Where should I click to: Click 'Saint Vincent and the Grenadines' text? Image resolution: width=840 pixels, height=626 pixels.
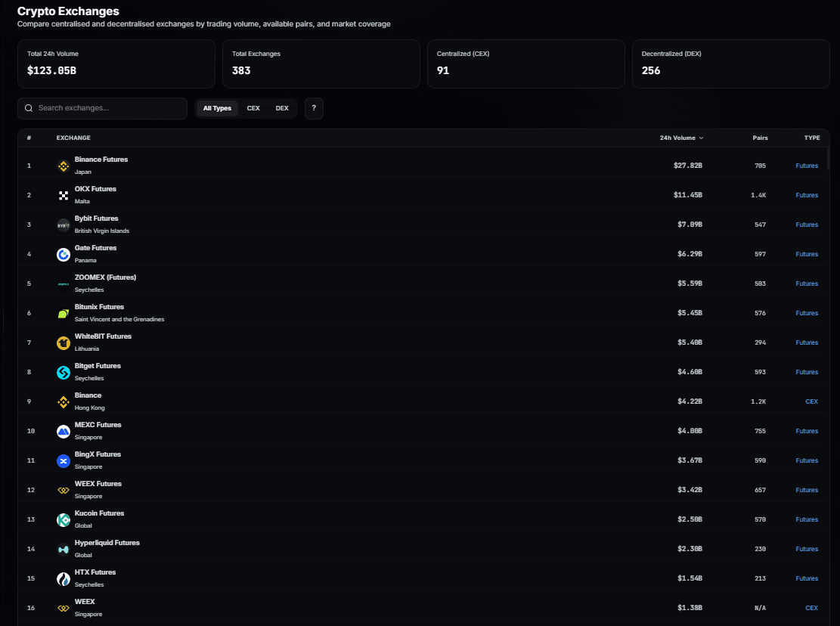pos(119,319)
